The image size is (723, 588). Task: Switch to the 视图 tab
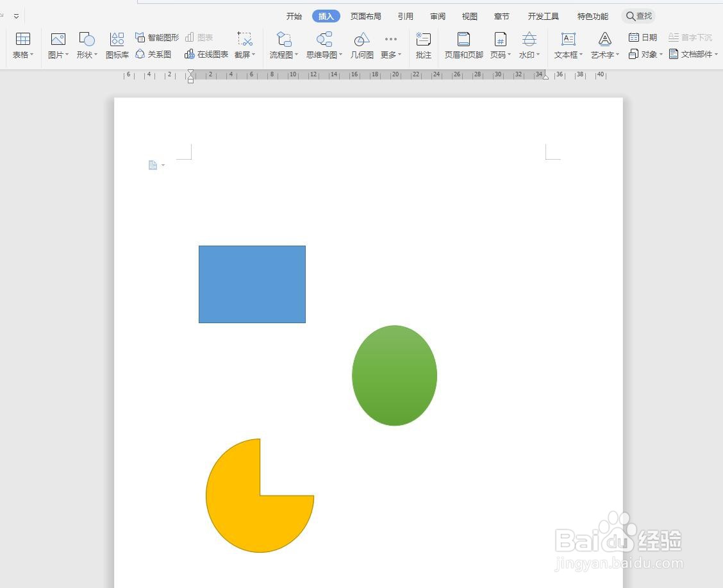(x=469, y=16)
